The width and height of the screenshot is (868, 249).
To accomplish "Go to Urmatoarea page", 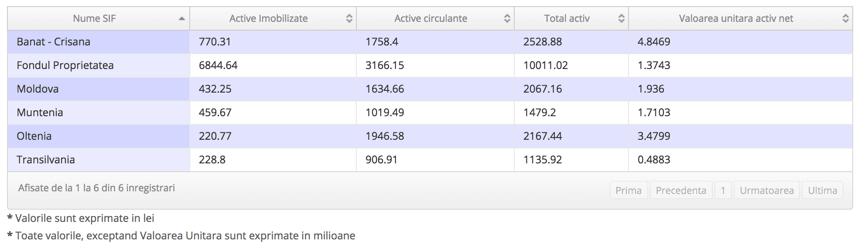I will pyautogui.click(x=767, y=190).
